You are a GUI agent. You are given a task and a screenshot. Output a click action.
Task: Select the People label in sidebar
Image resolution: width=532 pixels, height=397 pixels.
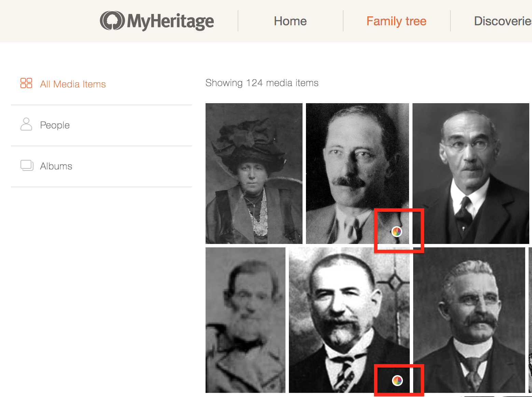coord(55,125)
